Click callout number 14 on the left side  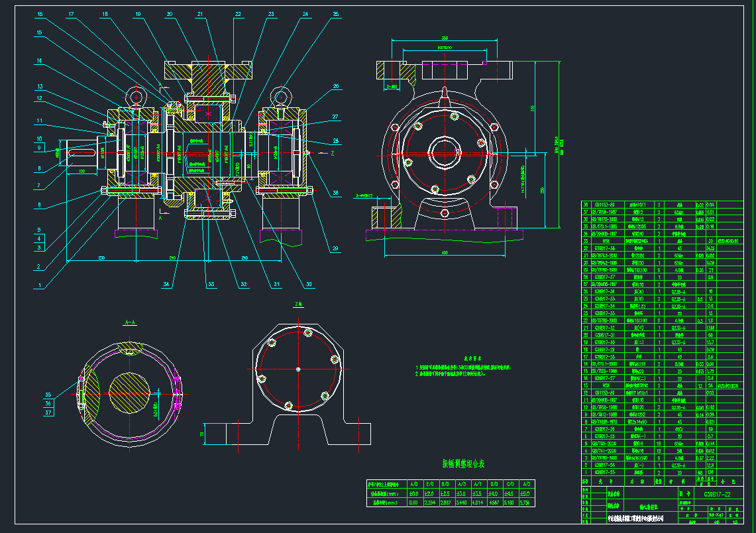coord(40,61)
